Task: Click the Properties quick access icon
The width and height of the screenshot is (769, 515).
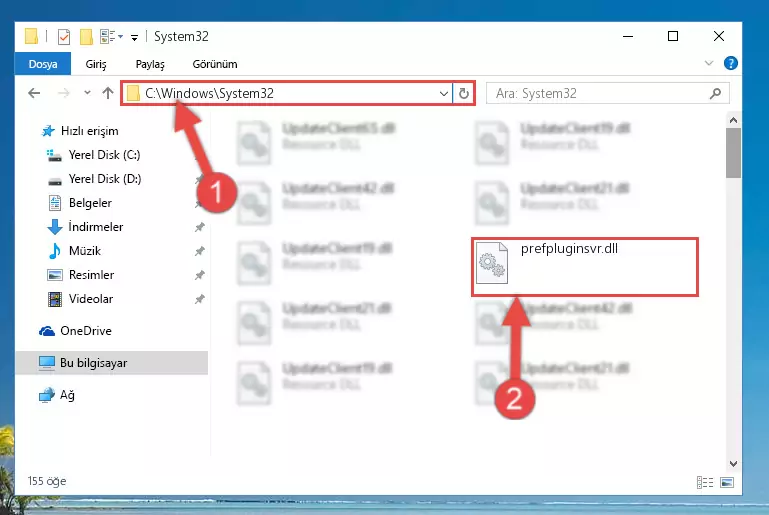Action: coord(64,37)
